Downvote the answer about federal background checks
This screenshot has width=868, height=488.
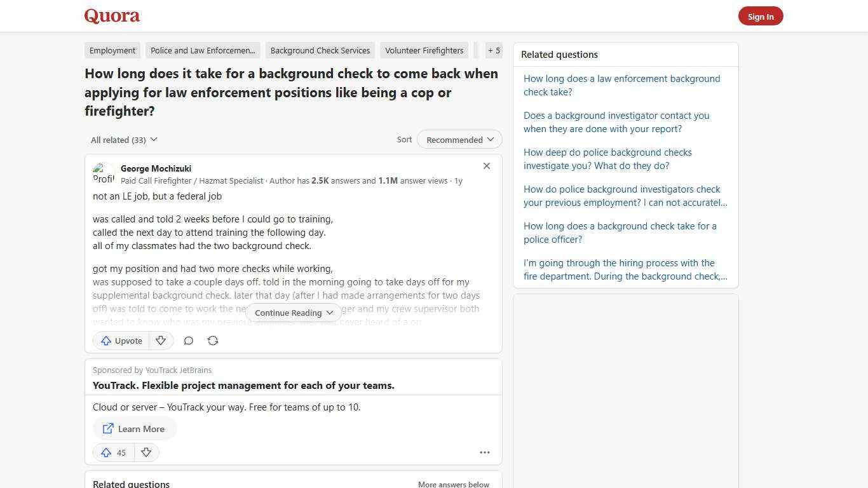pyautogui.click(x=161, y=341)
